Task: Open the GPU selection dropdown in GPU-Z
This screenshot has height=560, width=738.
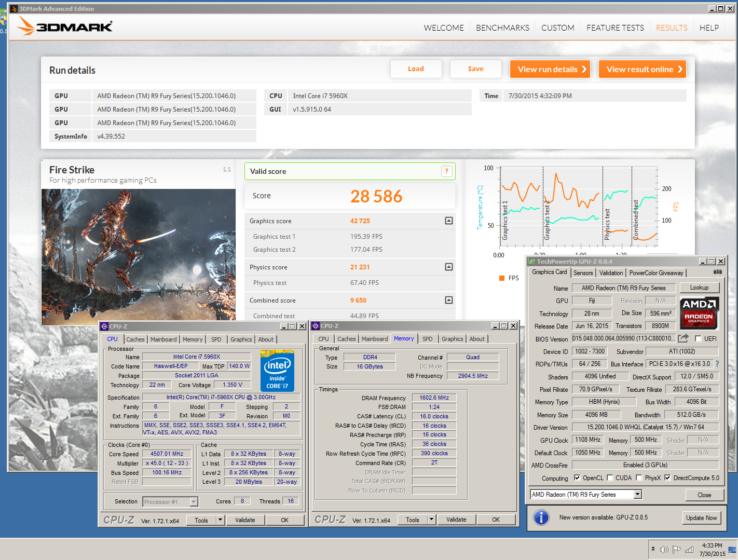Action: click(x=638, y=495)
